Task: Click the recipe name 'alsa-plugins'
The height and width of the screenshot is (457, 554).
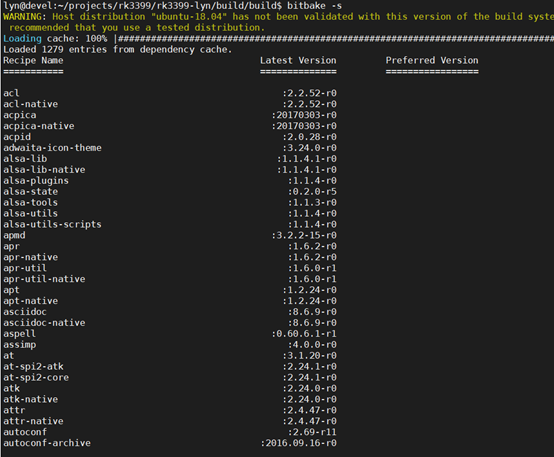Action: [x=36, y=181]
